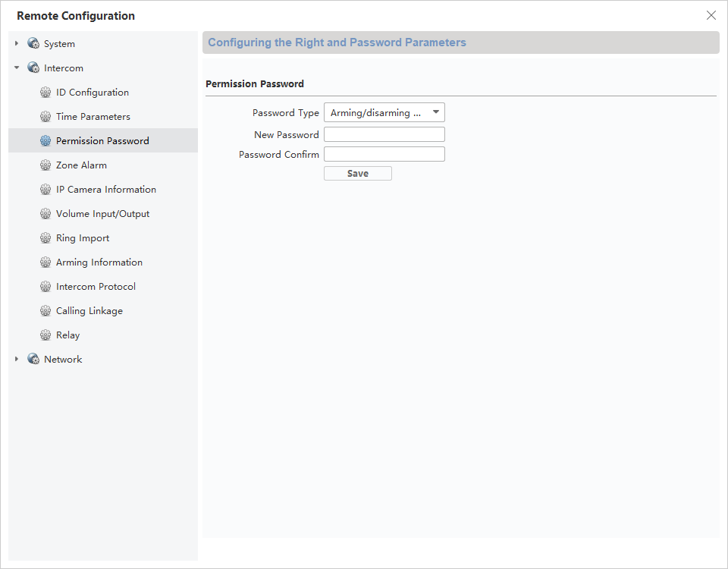The height and width of the screenshot is (569, 728).
Task: Focus the Password Confirm text box
Action: tap(384, 154)
